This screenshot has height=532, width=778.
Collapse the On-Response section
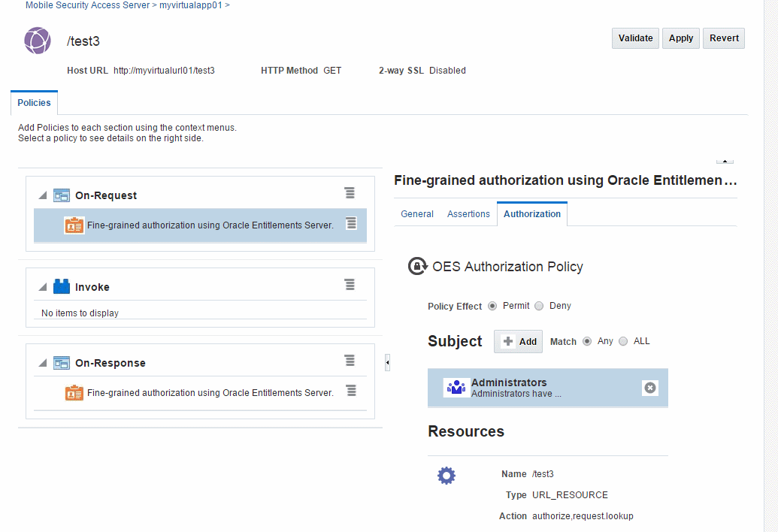tap(43, 363)
